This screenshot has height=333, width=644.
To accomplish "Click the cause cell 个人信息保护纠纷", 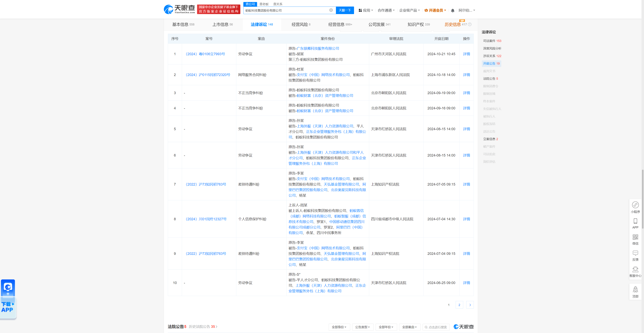I will click(x=252, y=219).
